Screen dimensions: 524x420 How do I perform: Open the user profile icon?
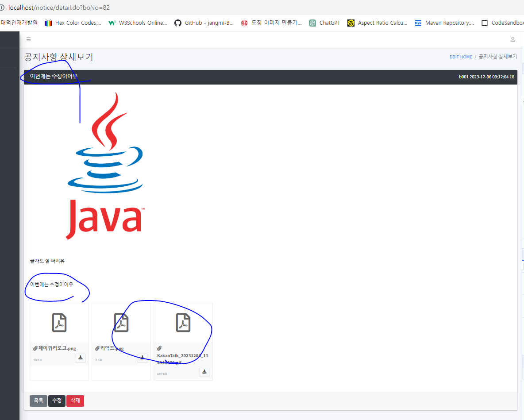click(x=512, y=39)
